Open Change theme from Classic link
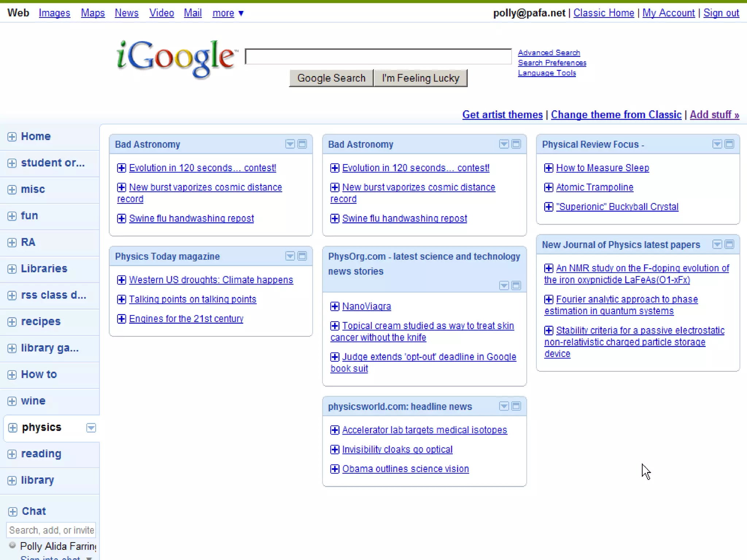 pyautogui.click(x=616, y=115)
